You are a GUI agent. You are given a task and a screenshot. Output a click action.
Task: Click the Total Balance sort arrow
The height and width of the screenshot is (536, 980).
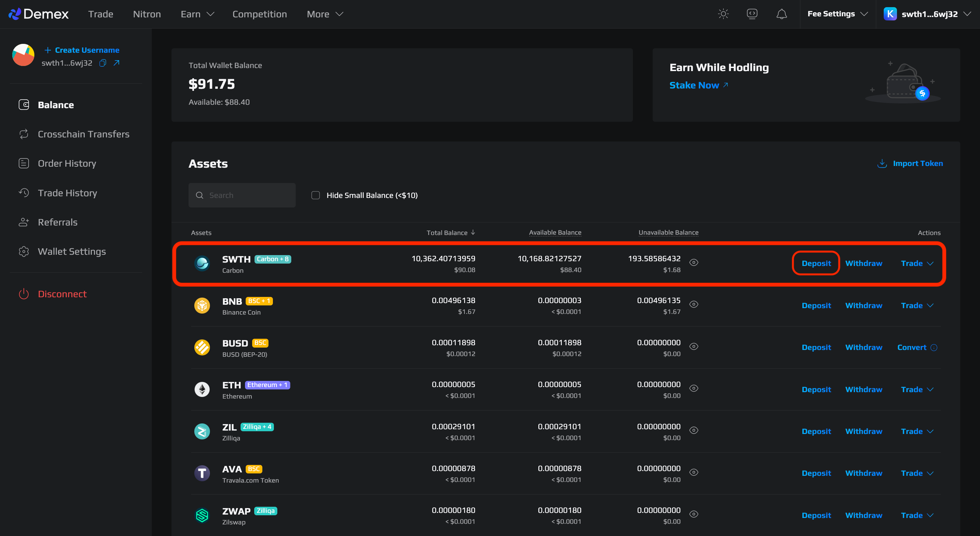pos(473,233)
